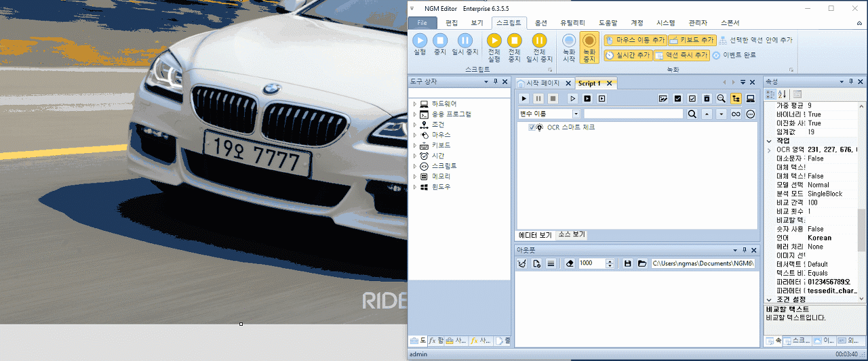Click categorized sort icon in 속성 panel
This screenshot has width=868, height=361.
point(770,94)
